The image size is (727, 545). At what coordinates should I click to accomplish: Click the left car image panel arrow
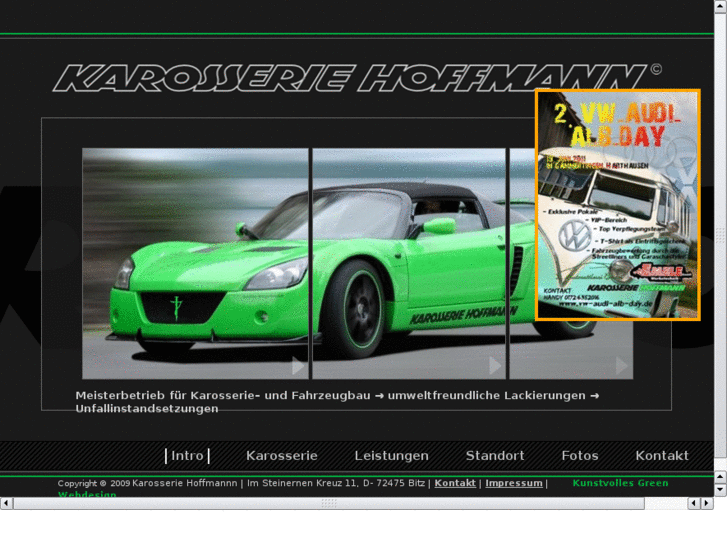[x=298, y=365]
